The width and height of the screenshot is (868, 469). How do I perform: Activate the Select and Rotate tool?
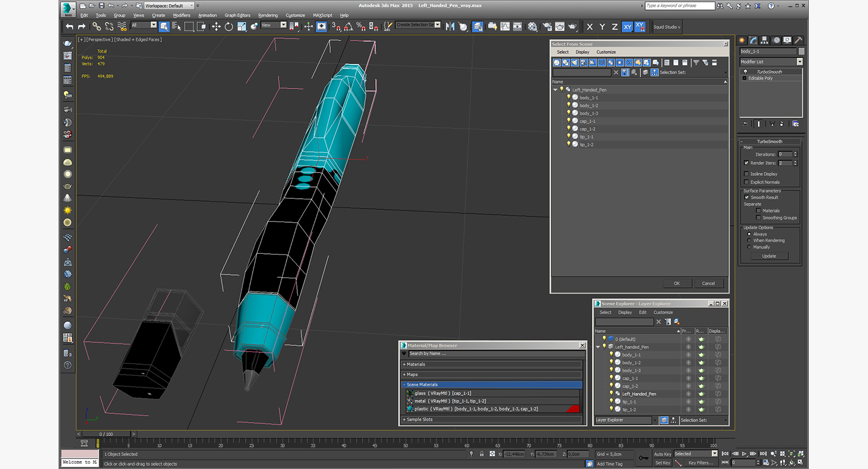point(229,26)
